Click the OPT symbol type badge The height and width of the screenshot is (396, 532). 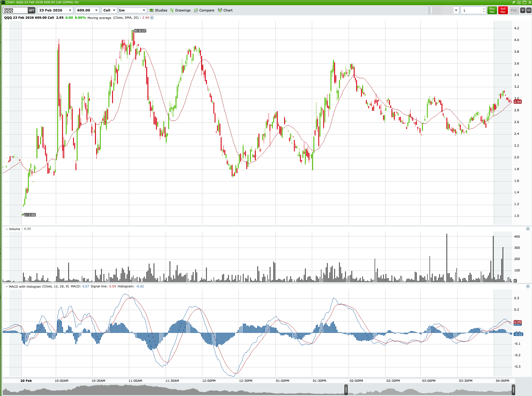[31, 10]
